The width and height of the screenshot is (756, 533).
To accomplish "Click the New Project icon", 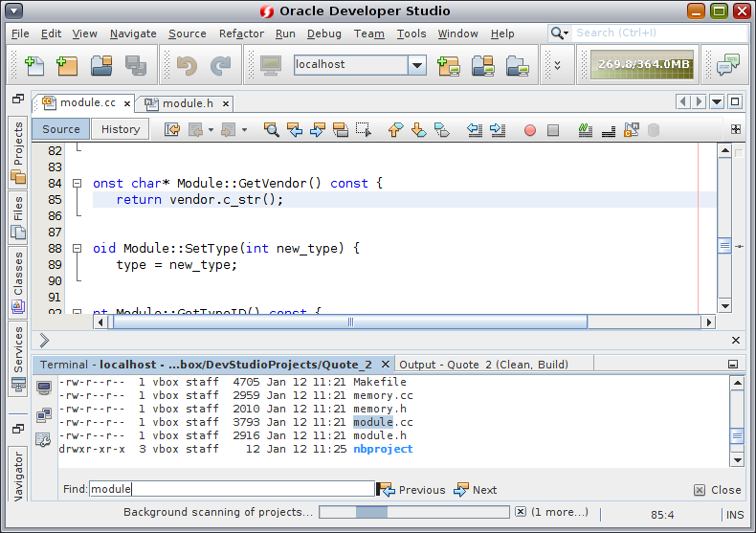I will 68,65.
